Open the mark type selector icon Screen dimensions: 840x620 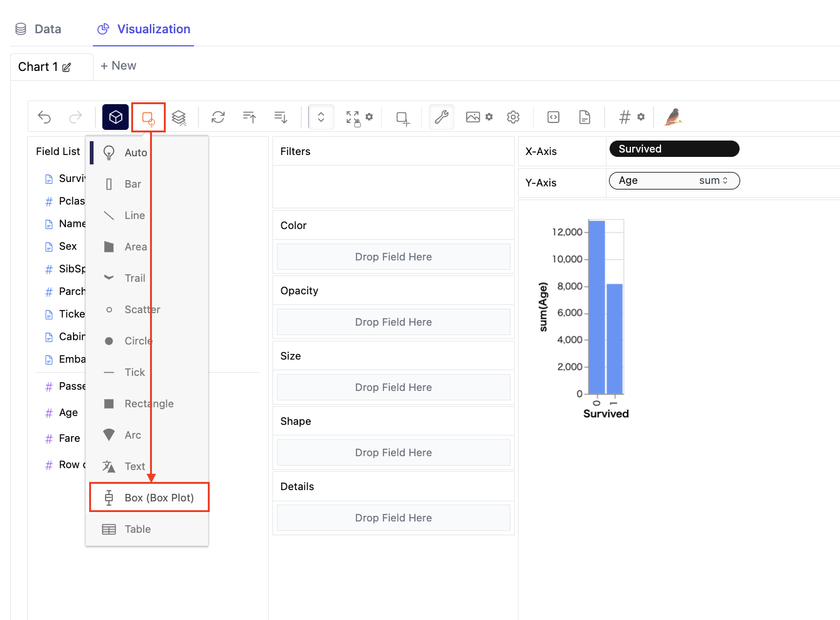coord(148,118)
